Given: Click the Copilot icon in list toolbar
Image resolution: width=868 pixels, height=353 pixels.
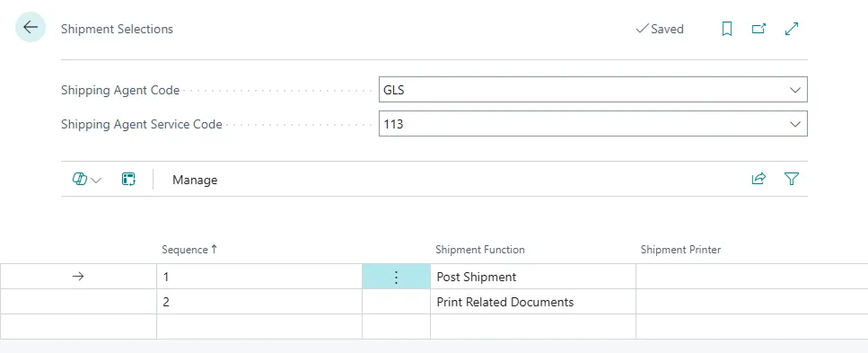Looking at the screenshot, I should coord(80,179).
